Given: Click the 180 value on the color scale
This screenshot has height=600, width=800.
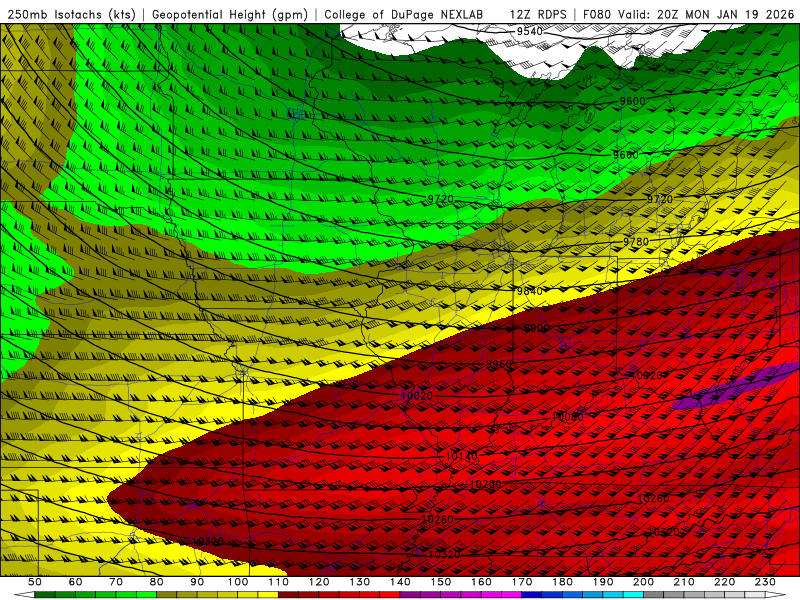Looking at the screenshot, I should pyautogui.click(x=562, y=582).
